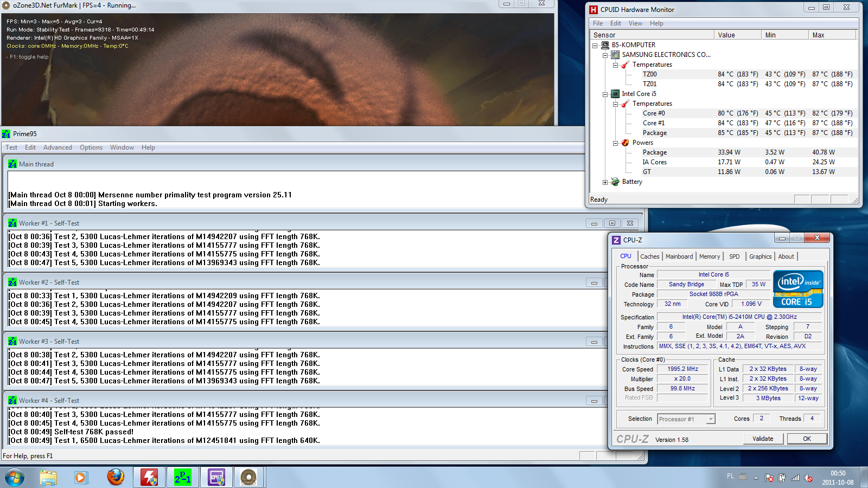Screen dimensions: 868x488
Task: Click the Worker #1 window icon
Action: tap(12, 223)
